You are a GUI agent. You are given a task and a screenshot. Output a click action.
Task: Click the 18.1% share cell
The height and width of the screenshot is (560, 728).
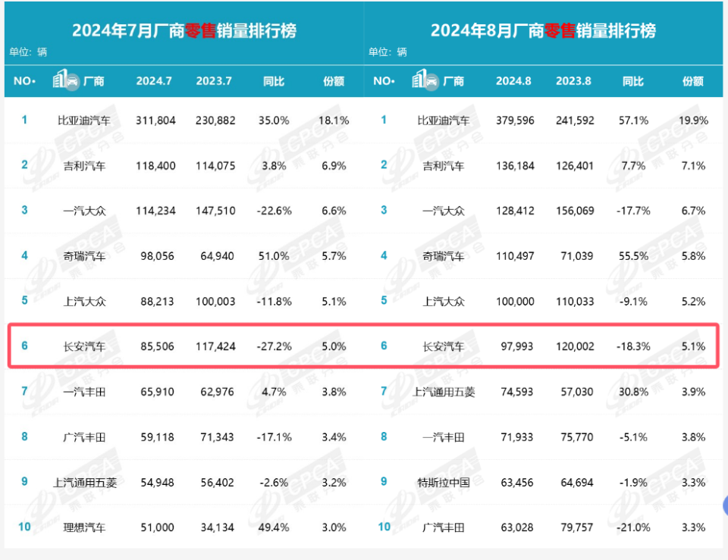(334, 120)
